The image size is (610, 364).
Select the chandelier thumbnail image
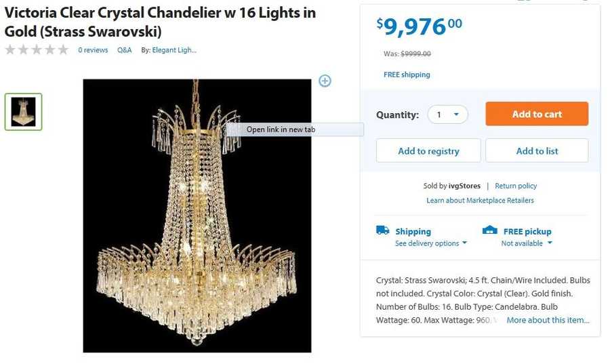click(x=24, y=112)
